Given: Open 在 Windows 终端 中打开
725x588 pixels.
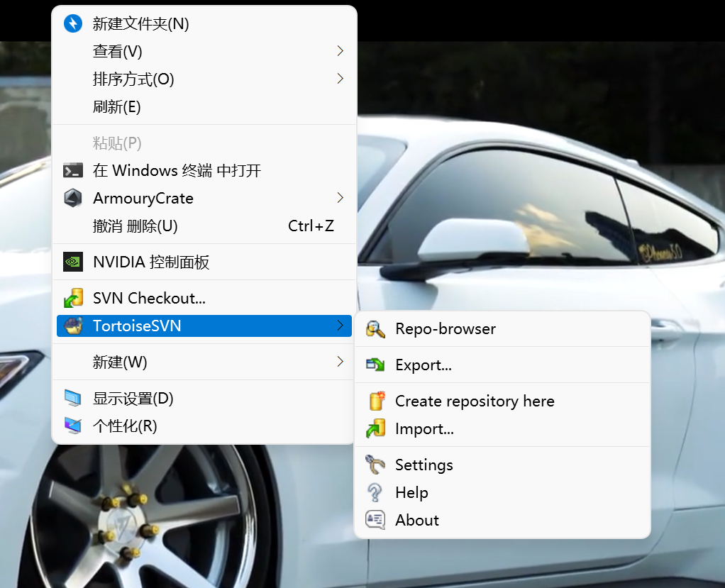Looking at the screenshot, I should pos(204,170).
